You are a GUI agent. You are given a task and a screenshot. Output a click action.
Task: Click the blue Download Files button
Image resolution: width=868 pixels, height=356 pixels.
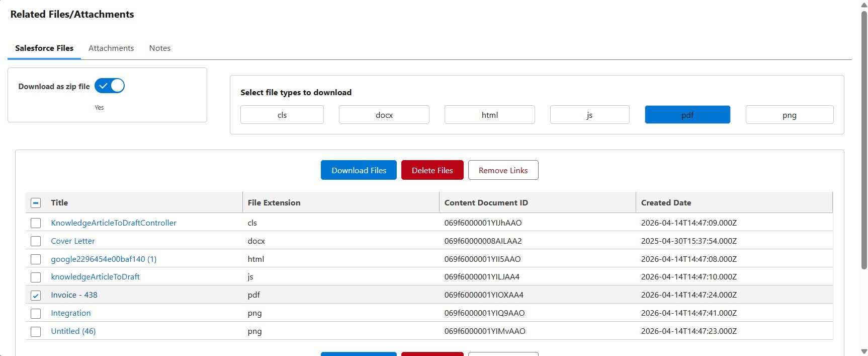click(359, 170)
